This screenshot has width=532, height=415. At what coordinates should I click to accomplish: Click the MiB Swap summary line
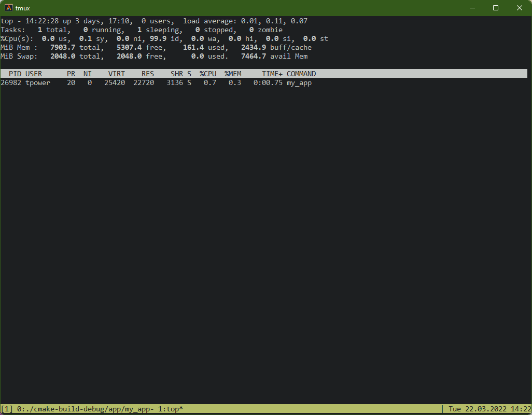156,56
